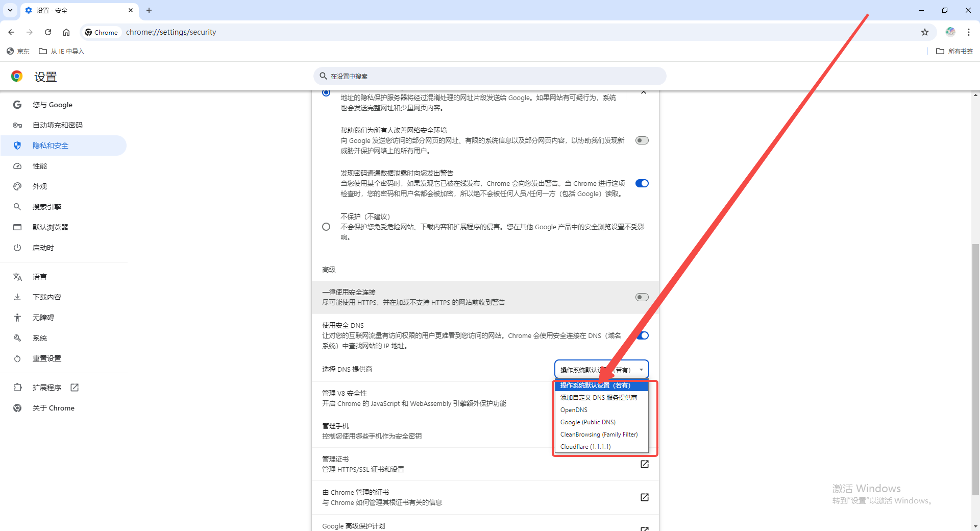Open the 从 IE 中导入 bookmarks folder

coord(62,51)
